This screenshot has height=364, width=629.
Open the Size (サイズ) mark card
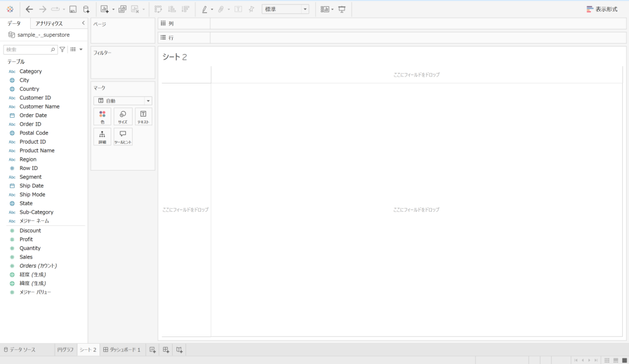coord(123,117)
